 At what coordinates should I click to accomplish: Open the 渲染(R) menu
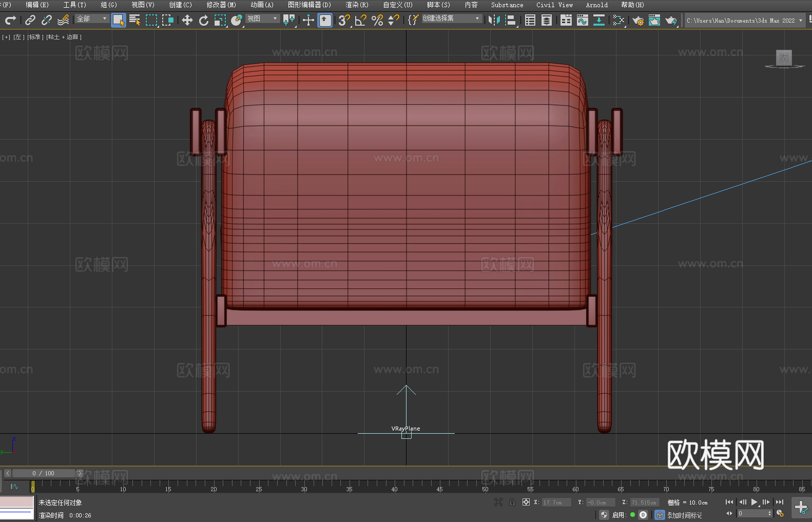coord(357,5)
